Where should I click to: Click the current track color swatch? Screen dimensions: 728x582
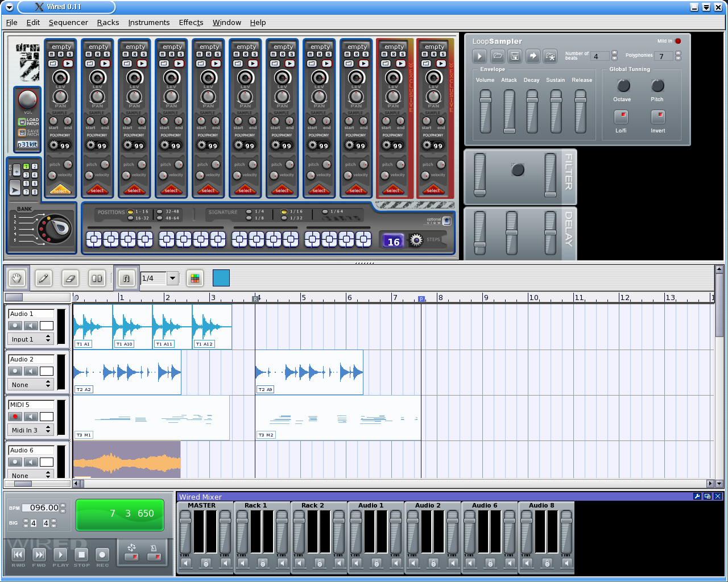coord(221,278)
